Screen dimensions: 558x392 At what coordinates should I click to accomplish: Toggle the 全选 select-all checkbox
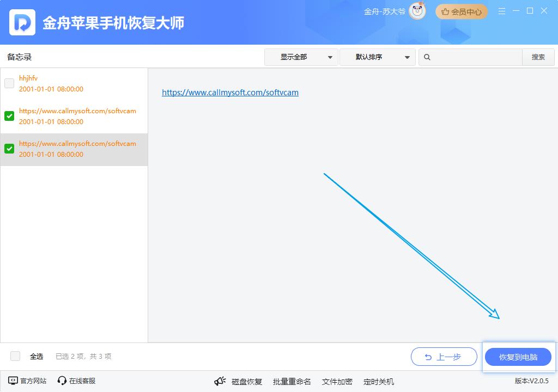click(x=15, y=356)
